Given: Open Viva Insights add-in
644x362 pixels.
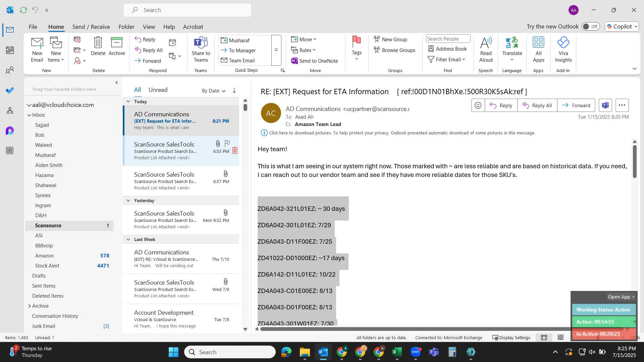Looking at the screenshot, I should pyautogui.click(x=563, y=50).
